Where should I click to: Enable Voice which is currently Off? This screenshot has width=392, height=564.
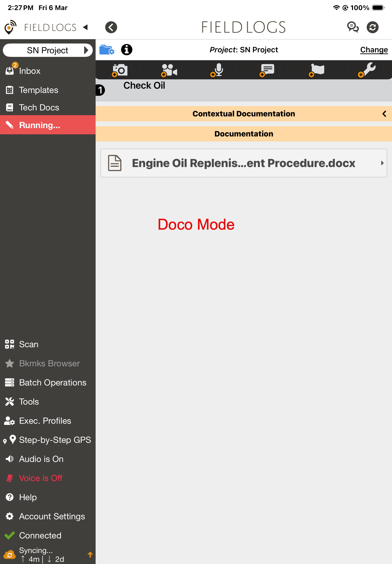pos(41,478)
